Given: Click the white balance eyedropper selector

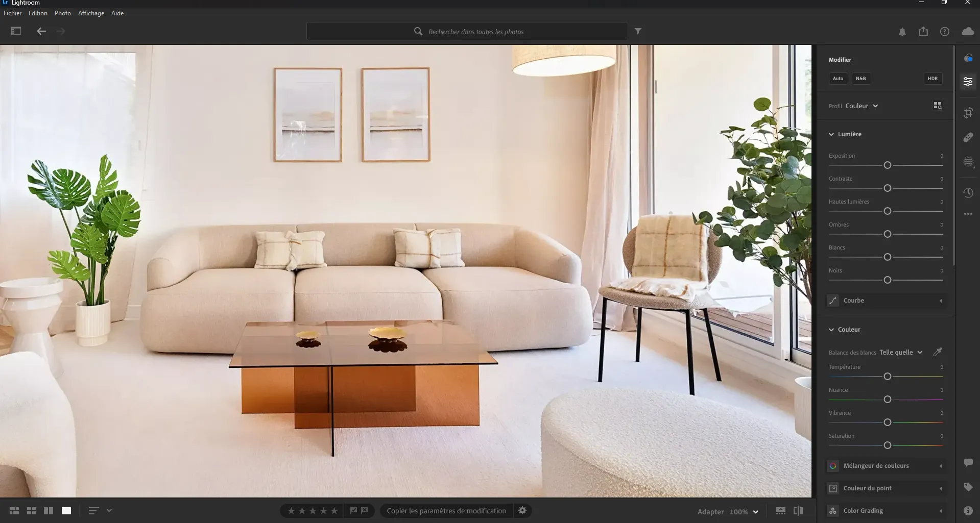Looking at the screenshot, I should point(938,352).
